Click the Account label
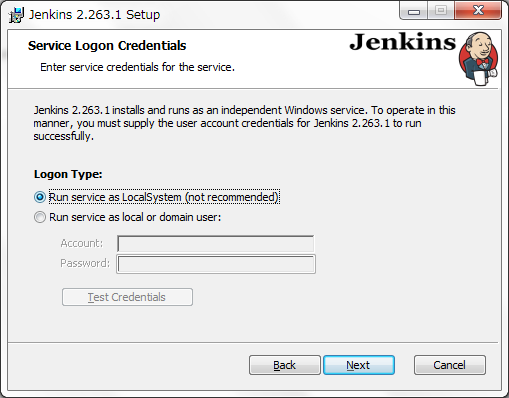509x398 pixels. pyautogui.click(x=82, y=243)
